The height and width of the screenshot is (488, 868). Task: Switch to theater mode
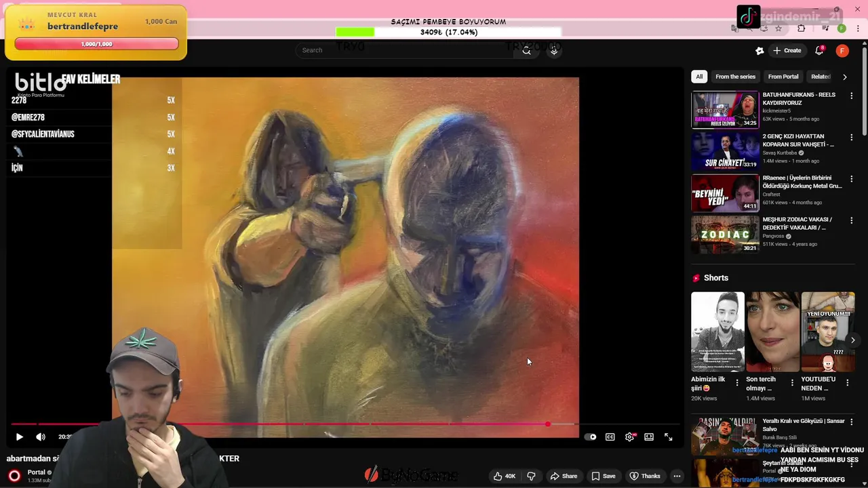point(649,437)
